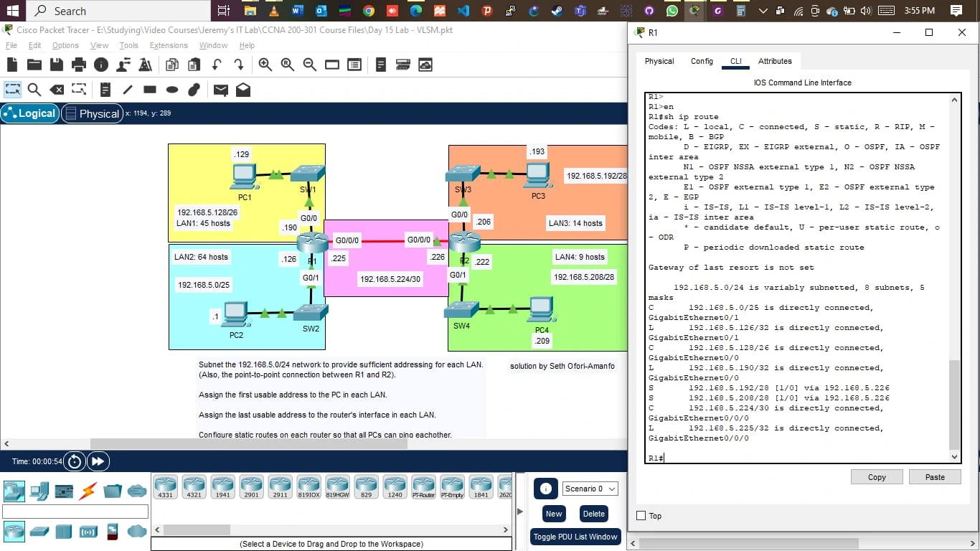
Task: Open the File menu
Action: 11,45
